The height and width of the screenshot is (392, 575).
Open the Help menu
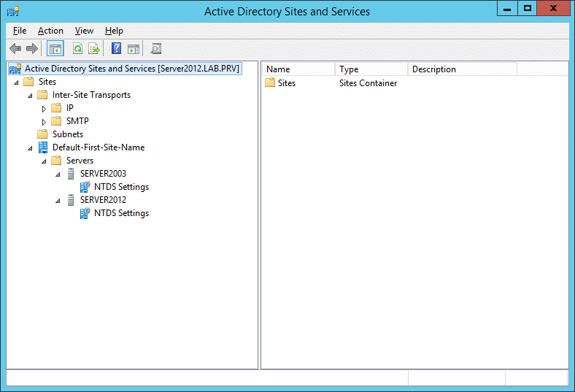tap(114, 31)
